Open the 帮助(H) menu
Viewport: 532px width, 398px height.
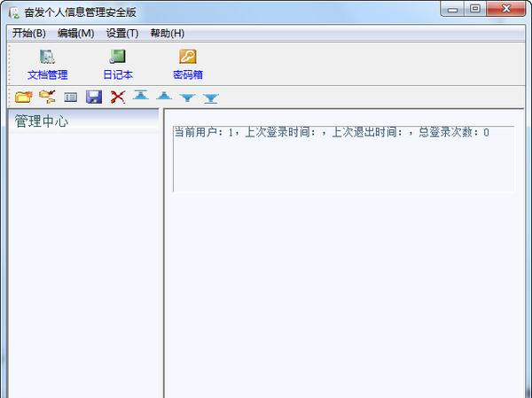point(168,34)
